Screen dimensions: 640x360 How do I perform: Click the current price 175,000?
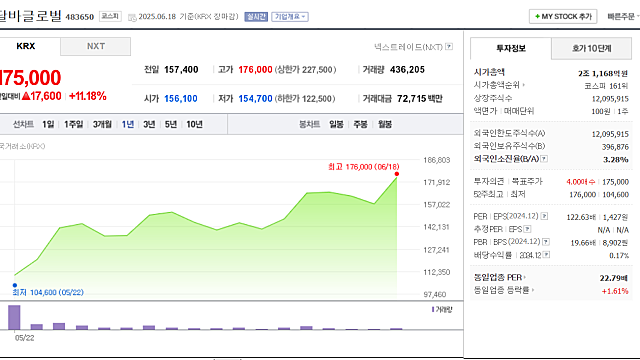coord(30,78)
